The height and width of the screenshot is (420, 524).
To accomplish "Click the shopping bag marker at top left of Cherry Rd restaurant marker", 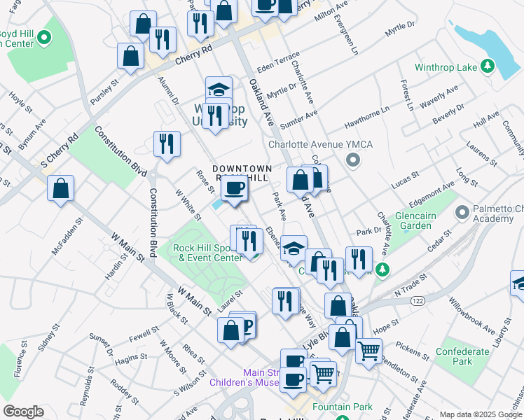I will coord(143,24).
